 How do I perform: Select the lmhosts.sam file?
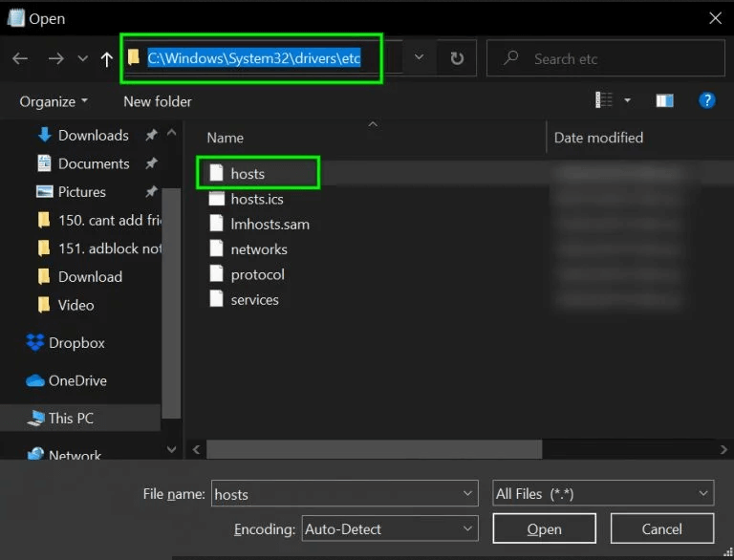tap(270, 225)
